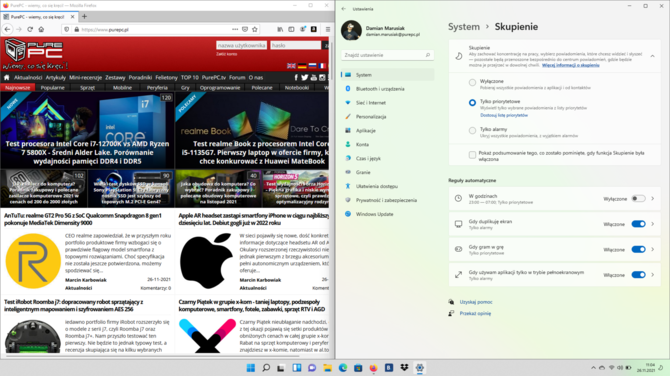The height and width of the screenshot is (376, 670).
Task: Open File Explorer from taskbar
Action: 327,367
